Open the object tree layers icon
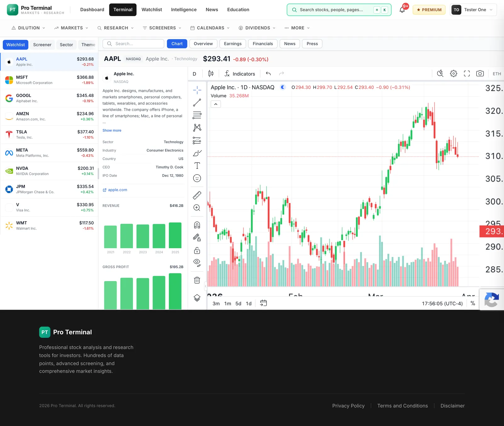 (197, 298)
